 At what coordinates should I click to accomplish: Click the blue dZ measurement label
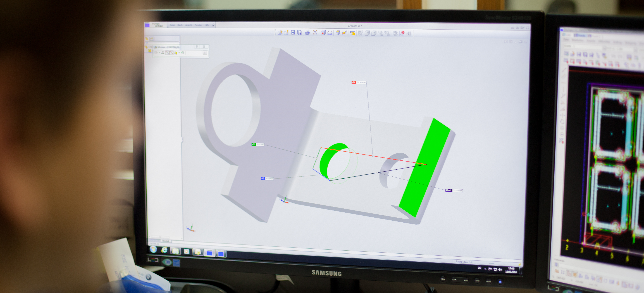[x=267, y=178]
